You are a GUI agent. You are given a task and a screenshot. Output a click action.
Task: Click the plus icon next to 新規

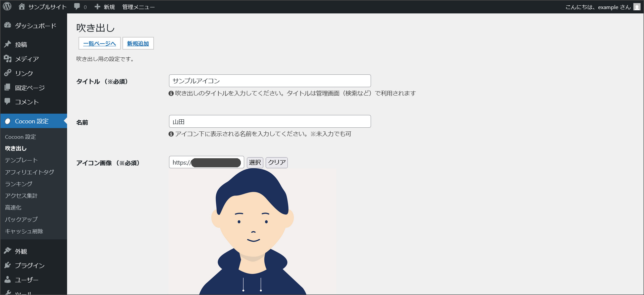[x=97, y=7]
